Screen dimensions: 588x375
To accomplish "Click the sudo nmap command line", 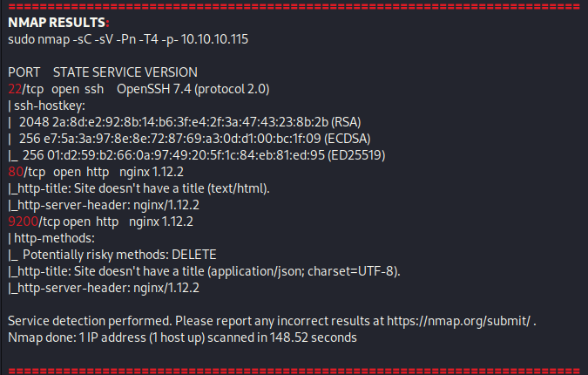I will click(x=128, y=39).
